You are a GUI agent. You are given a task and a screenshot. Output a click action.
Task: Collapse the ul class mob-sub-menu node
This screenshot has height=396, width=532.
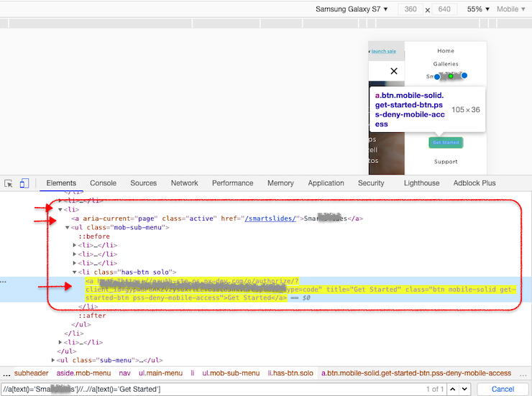(67, 228)
